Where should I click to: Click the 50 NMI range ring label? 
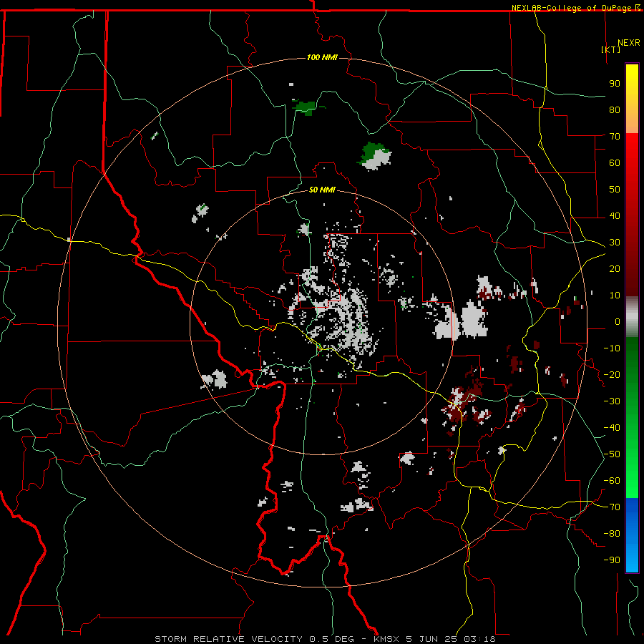click(x=322, y=190)
